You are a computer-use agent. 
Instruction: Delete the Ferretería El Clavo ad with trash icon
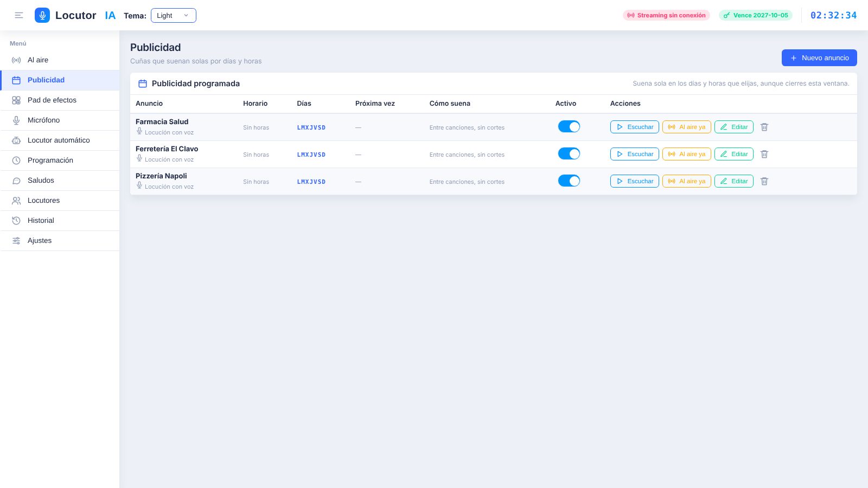click(x=764, y=154)
